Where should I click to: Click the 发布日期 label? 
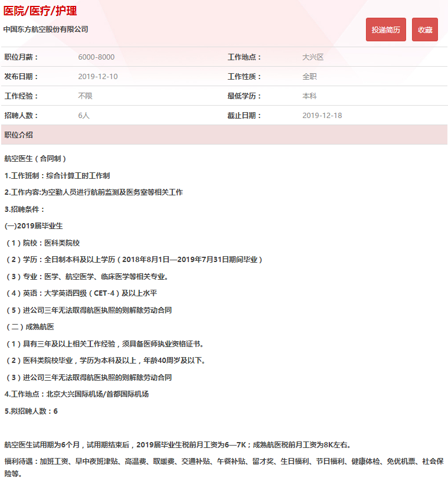click(x=21, y=76)
